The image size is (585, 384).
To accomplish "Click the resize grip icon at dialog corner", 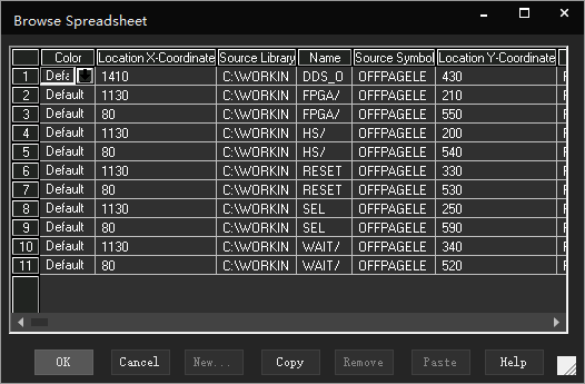I will 566,365.
